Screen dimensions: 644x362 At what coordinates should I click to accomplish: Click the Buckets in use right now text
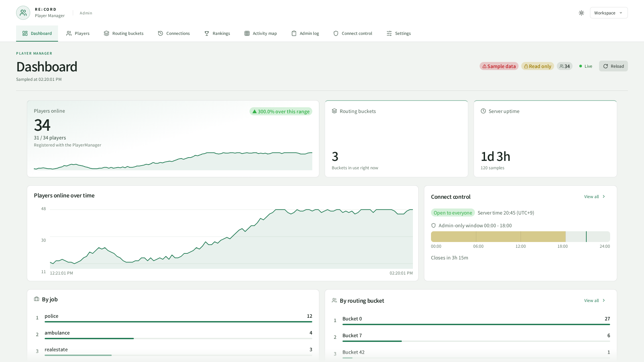coord(355,168)
